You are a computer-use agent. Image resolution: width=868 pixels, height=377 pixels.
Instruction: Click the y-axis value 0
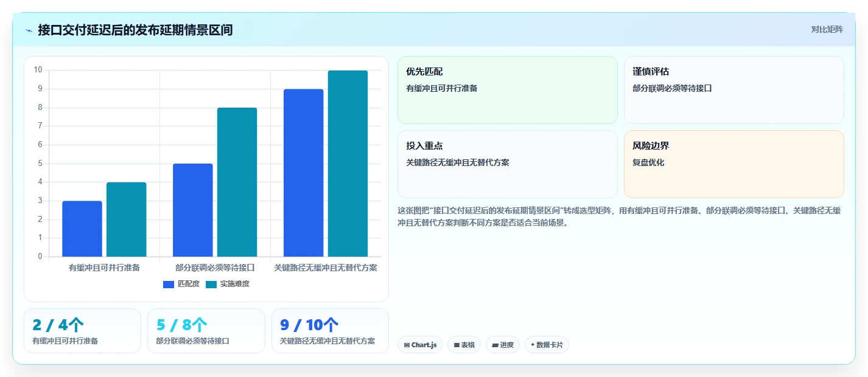(40, 257)
